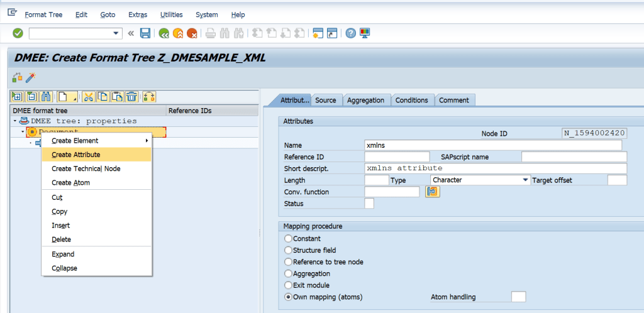Collapse the DMEE tree: properties node
This screenshot has width=644, height=313.
pos(15,121)
